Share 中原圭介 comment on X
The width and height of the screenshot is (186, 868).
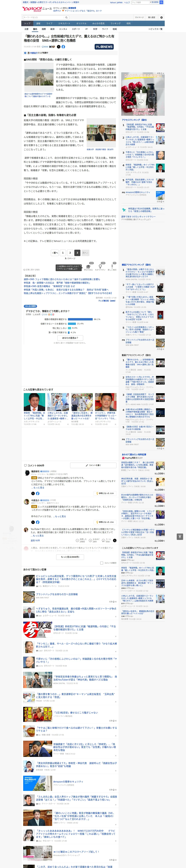[x=33, y=522]
